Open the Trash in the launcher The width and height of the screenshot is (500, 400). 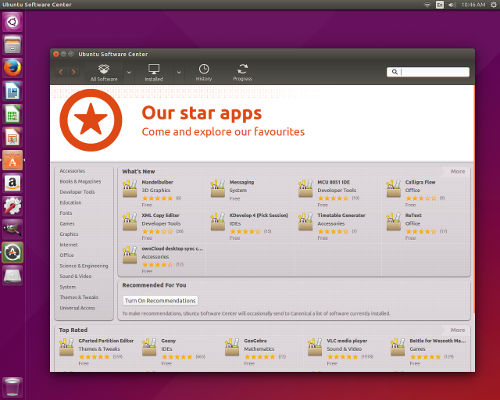(13, 387)
